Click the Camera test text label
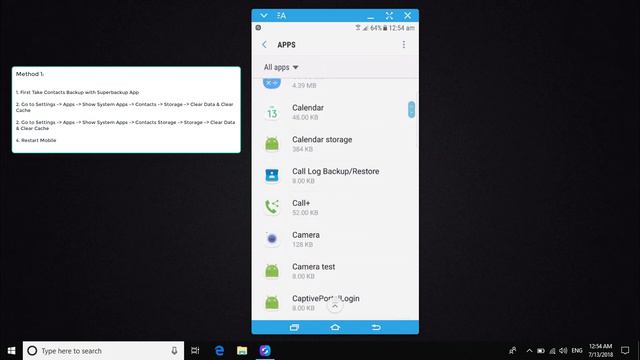 (313, 267)
